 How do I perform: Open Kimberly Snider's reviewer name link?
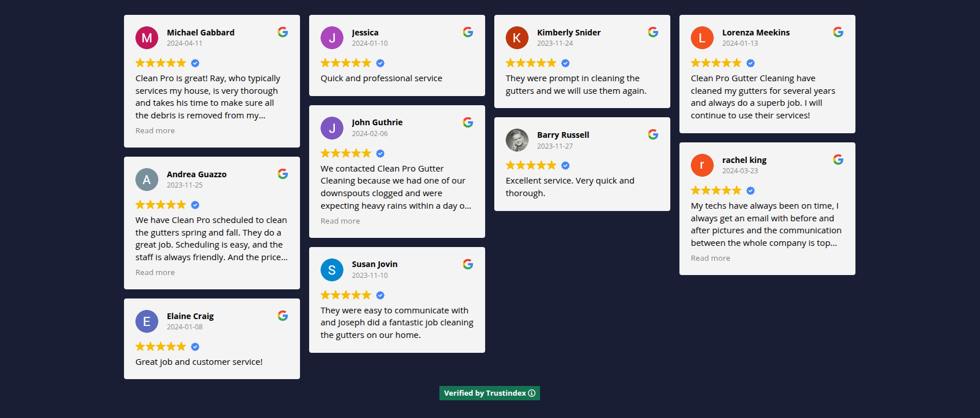pyautogui.click(x=569, y=33)
